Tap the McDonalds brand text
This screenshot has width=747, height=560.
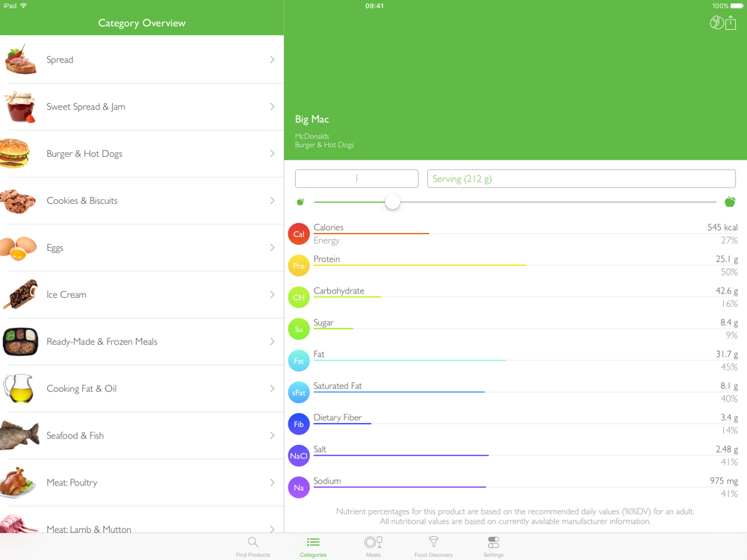(x=312, y=136)
